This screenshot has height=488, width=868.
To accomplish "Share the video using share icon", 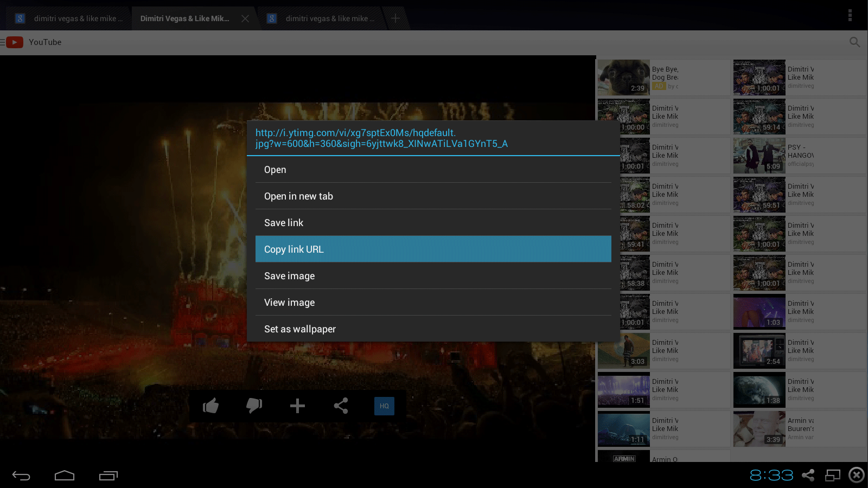I will click(x=341, y=406).
